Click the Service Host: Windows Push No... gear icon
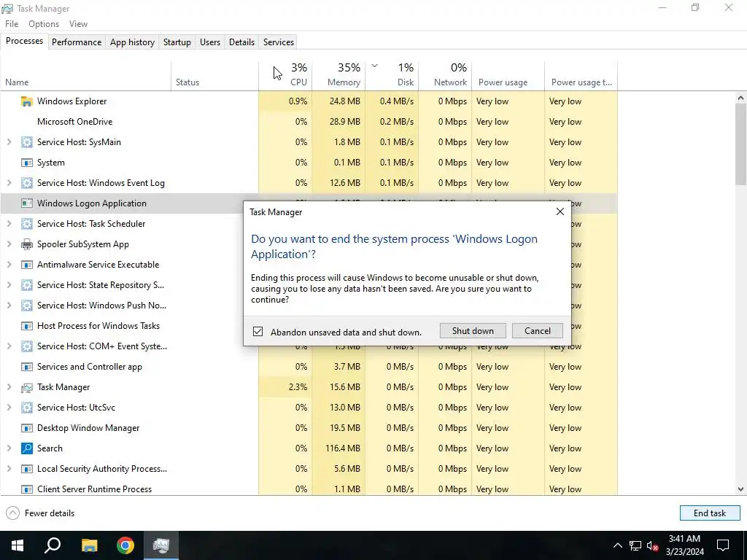747x560 pixels. (x=27, y=306)
